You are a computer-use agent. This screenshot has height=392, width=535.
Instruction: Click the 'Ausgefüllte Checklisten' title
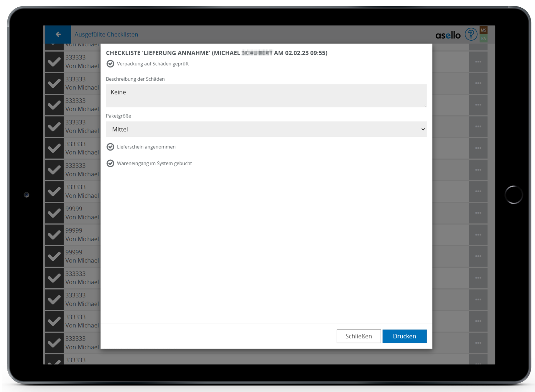point(106,34)
